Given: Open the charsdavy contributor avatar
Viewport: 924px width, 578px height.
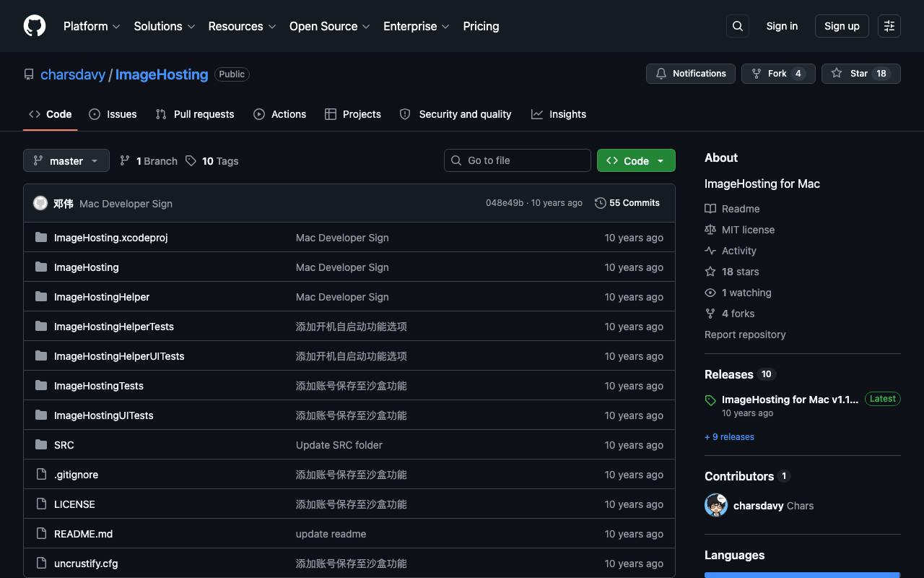Looking at the screenshot, I should point(716,505).
